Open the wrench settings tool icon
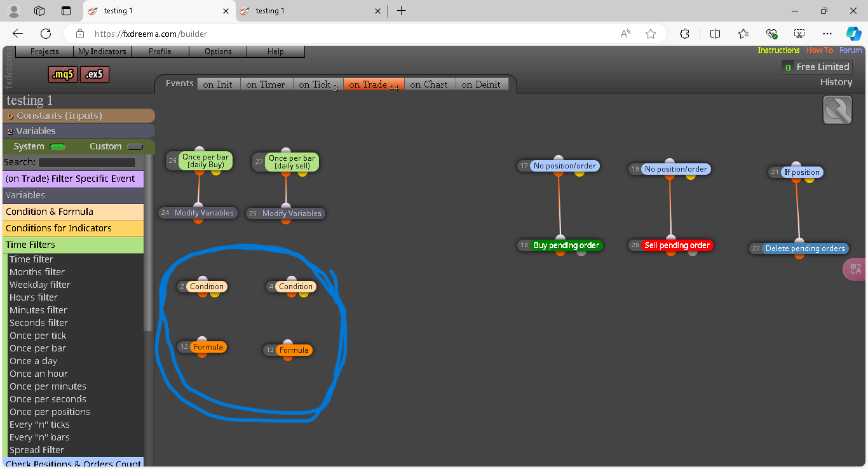This screenshot has width=868, height=469. 837,110
